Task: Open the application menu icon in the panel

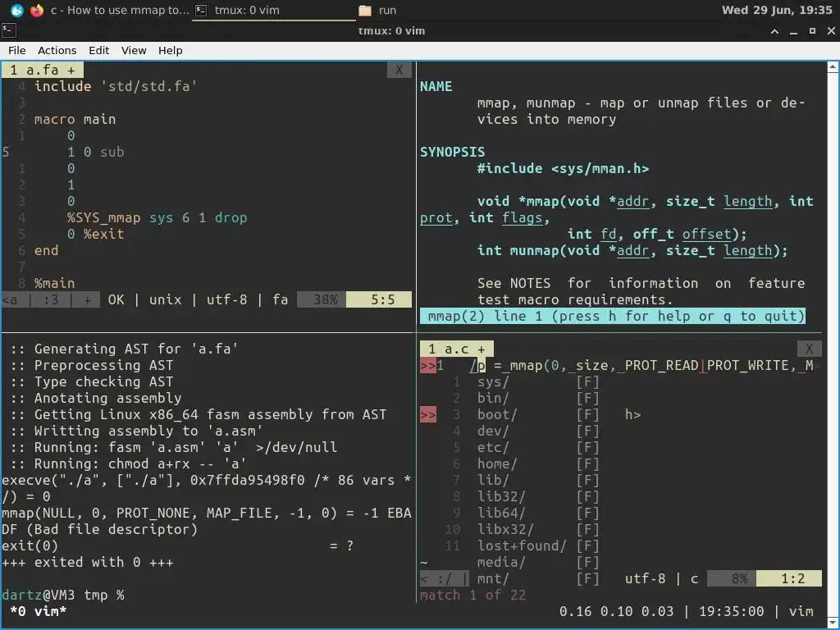Action: point(16,10)
